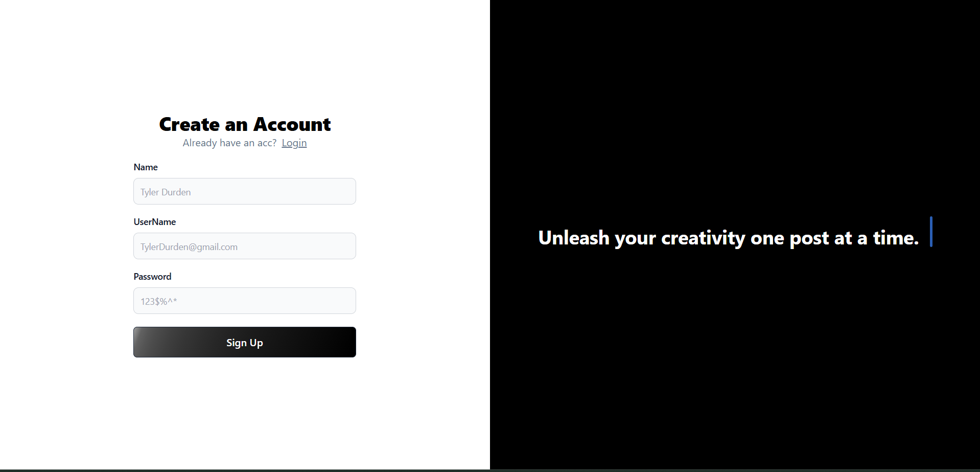Select the Password input field
Viewport: 980px width, 472px height.
pos(245,301)
